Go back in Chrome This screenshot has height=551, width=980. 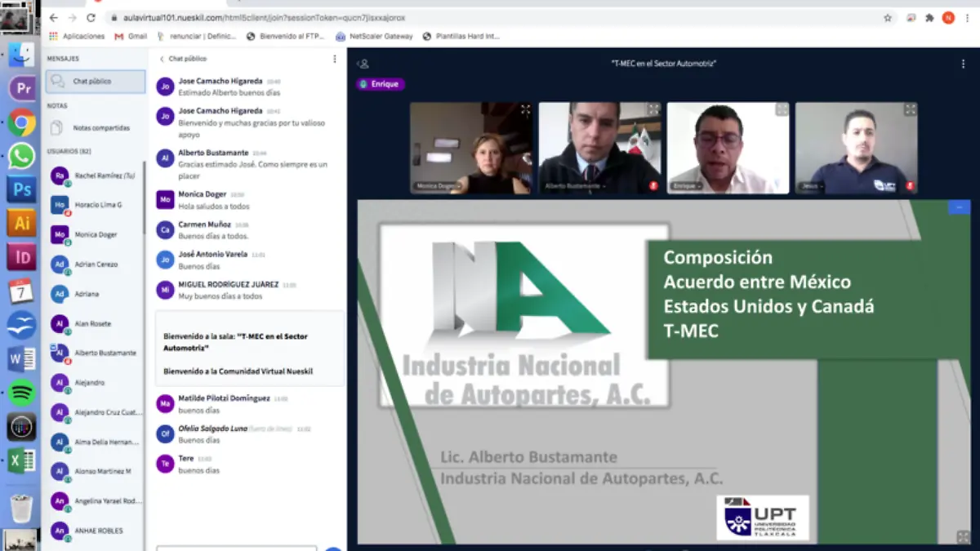[x=54, y=17]
